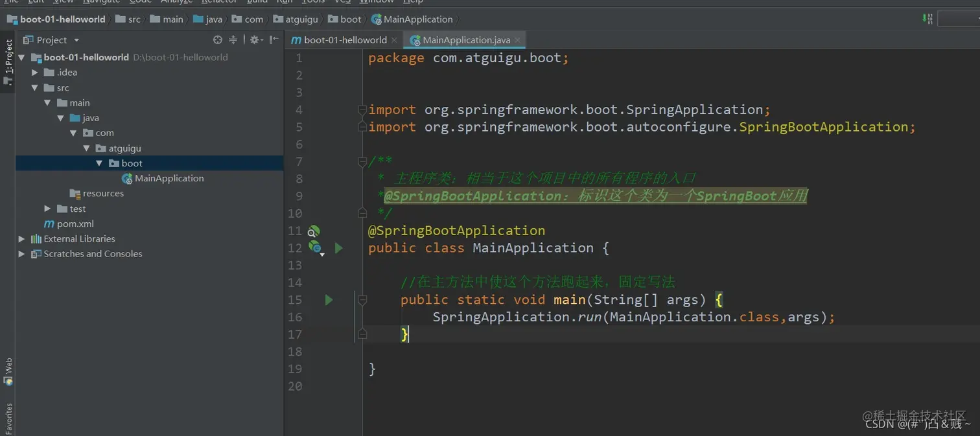Select the MainApplication file in project tree
980x436 pixels.
[150, 179]
